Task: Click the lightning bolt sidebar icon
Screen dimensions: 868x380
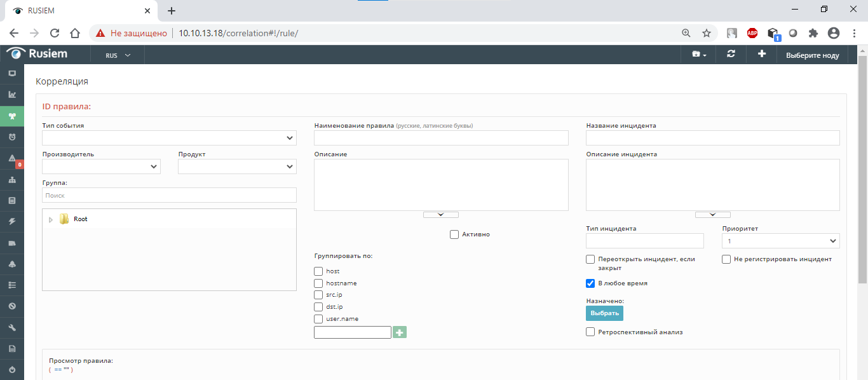Action: click(x=12, y=221)
